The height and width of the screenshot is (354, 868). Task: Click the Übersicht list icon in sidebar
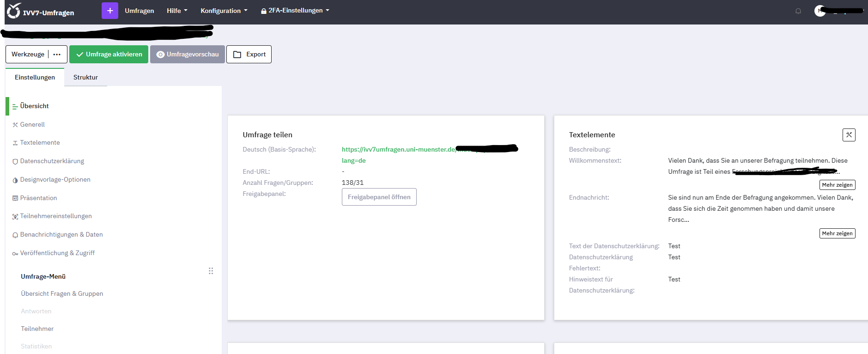pos(15,106)
